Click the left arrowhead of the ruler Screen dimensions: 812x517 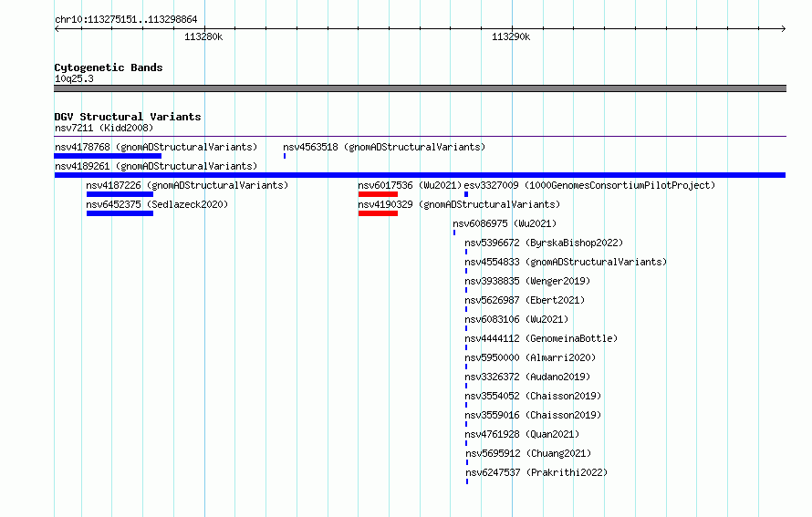57,29
